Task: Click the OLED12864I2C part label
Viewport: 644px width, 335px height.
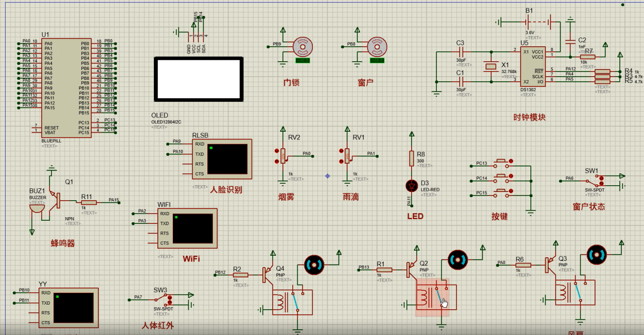Action: (x=167, y=122)
